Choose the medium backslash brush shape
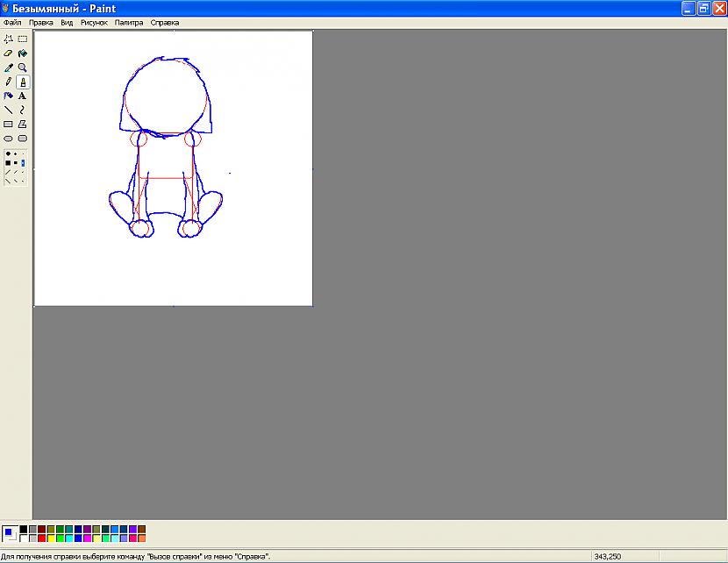The height and width of the screenshot is (563, 728). [15, 181]
